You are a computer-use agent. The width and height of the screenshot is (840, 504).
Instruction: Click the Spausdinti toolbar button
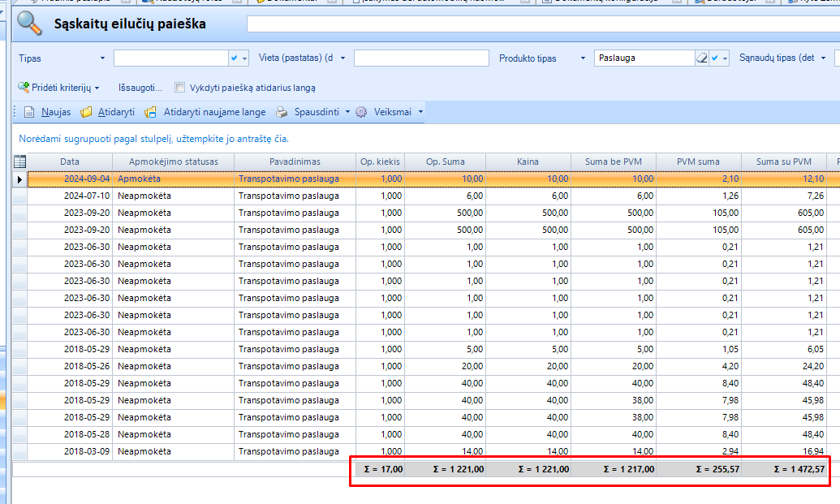click(x=312, y=112)
